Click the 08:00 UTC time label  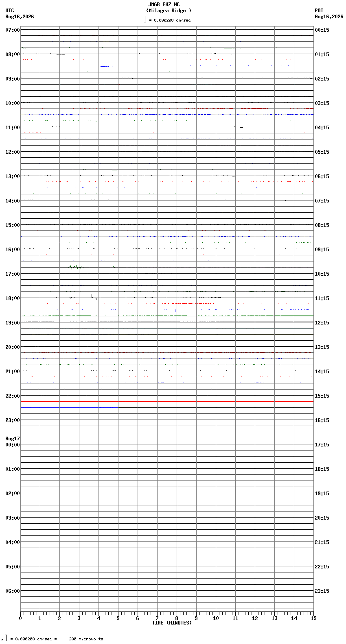[13, 54]
